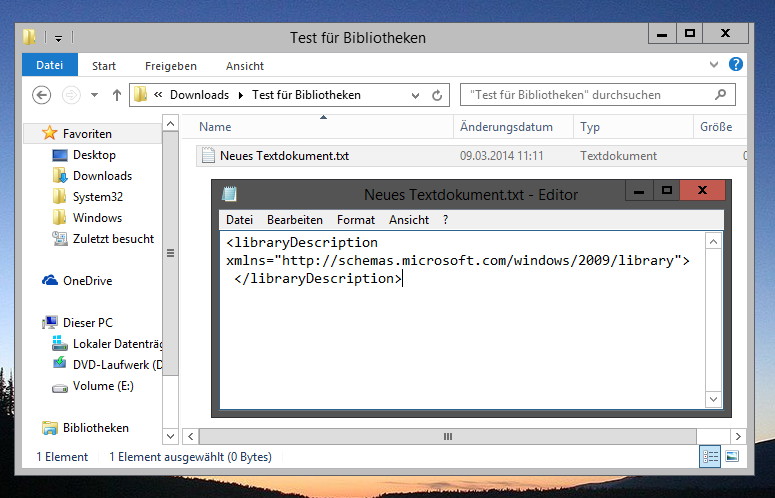Click Downloads in the address bar path

(x=199, y=95)
